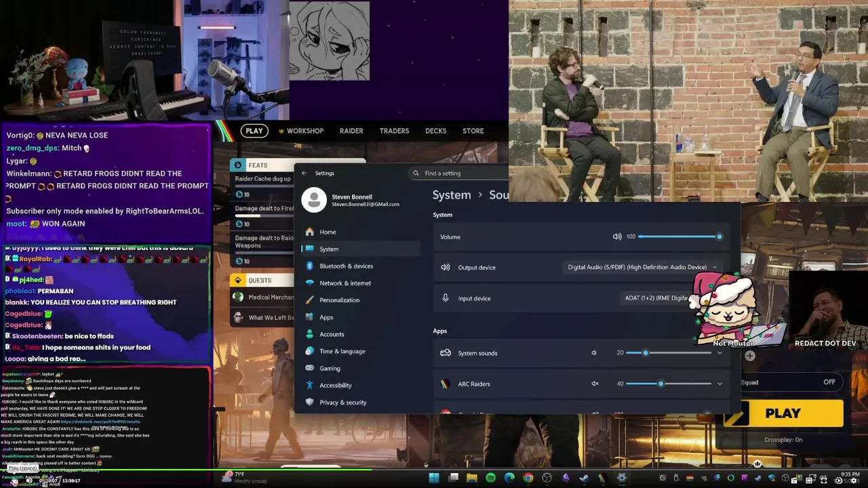Viewport: 868px width, 488px height.
Task: Expand the System sounds row chevron
Action: click(719, 352)
